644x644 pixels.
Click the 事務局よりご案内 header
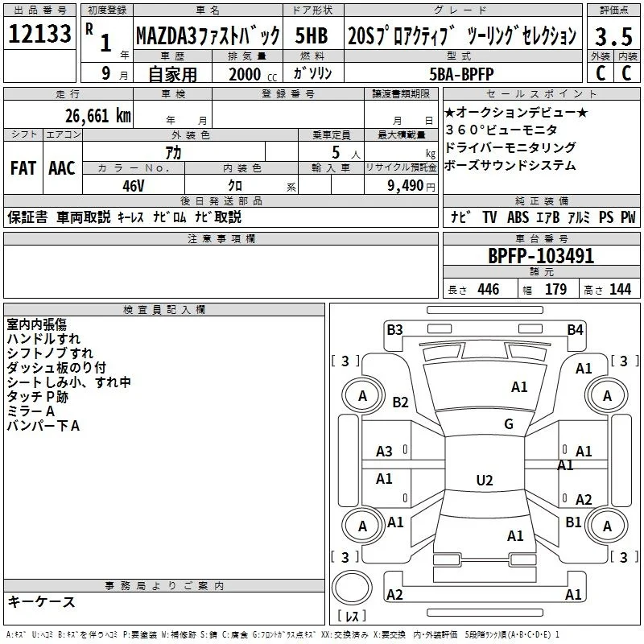164,586
